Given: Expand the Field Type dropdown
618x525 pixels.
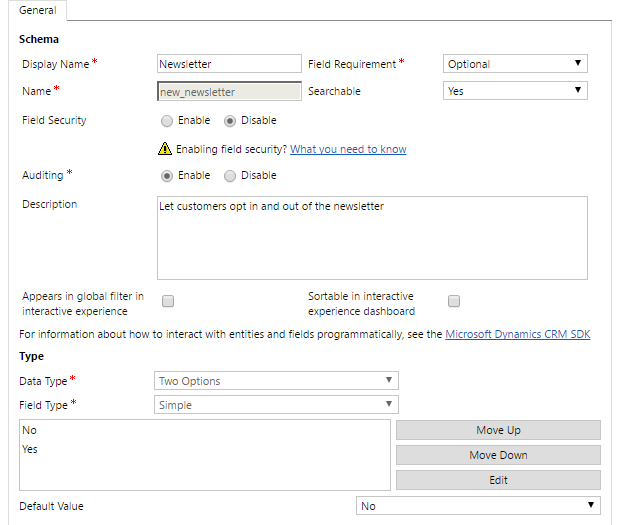Looking at the screenshot, I should 277,405.
